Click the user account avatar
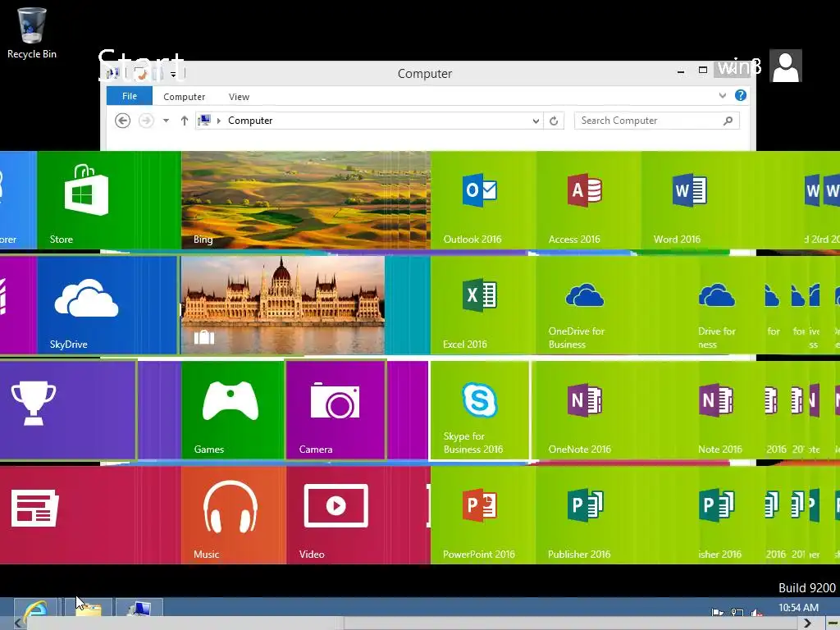 785,66
